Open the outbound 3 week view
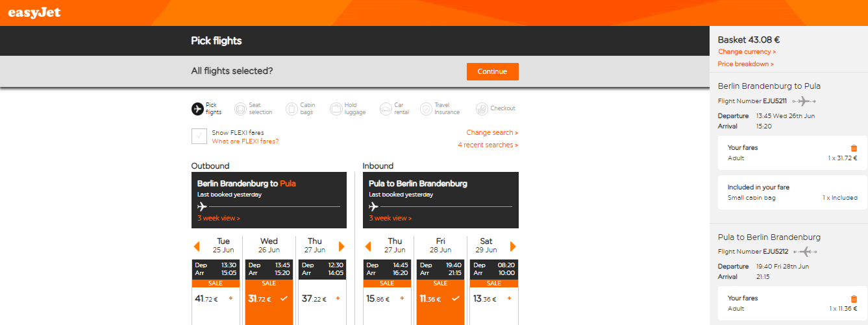 (x=219, y=219)
